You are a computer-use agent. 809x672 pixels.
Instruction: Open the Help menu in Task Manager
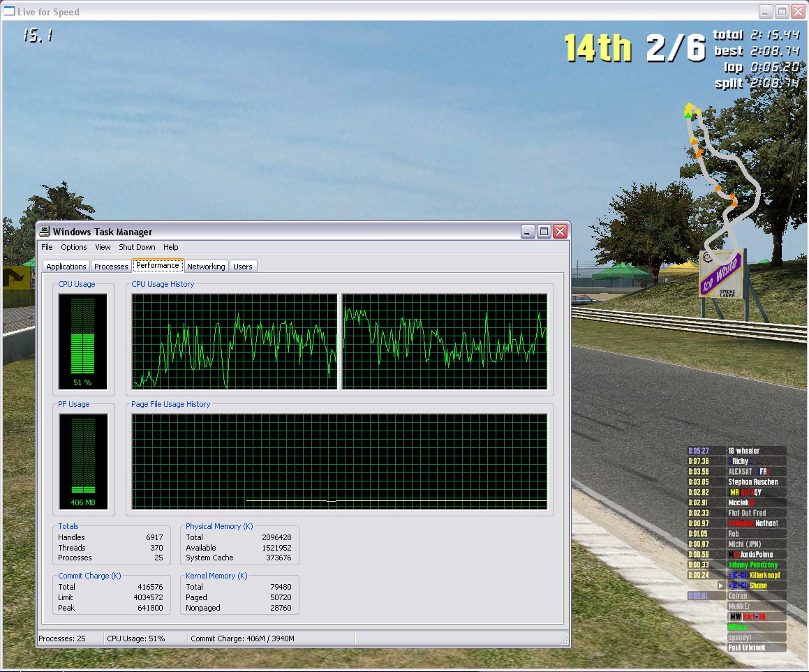pos(171,247)
